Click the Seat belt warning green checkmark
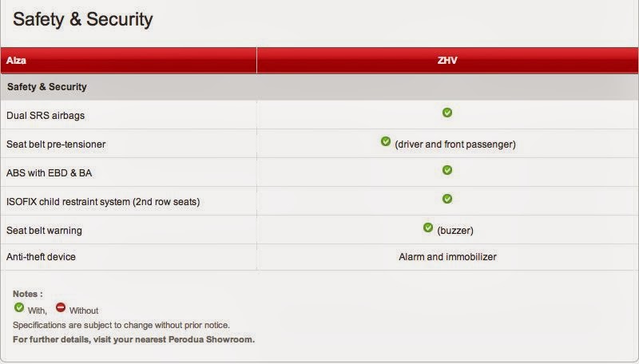Viewport: 639px width, 364px height. [x=428, y=228]
